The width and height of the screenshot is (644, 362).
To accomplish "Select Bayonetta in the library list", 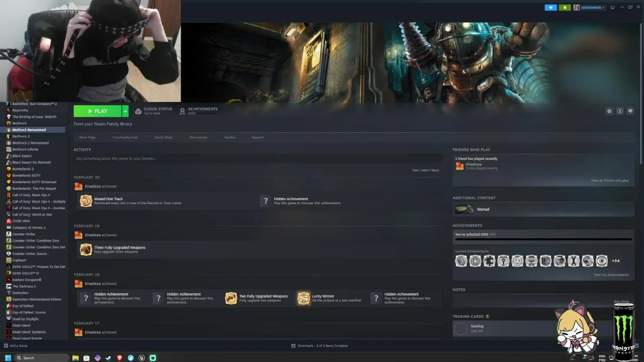I will [20, 110].
